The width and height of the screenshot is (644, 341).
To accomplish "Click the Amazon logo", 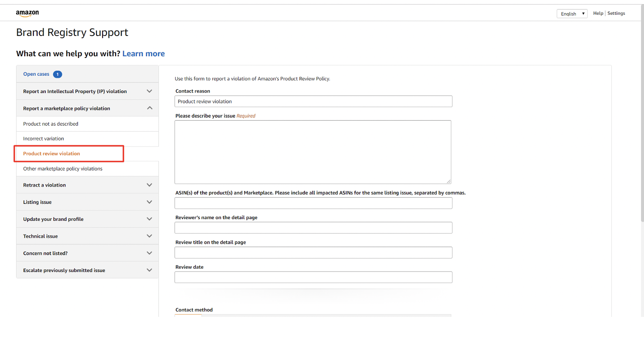I will point(28,14).
